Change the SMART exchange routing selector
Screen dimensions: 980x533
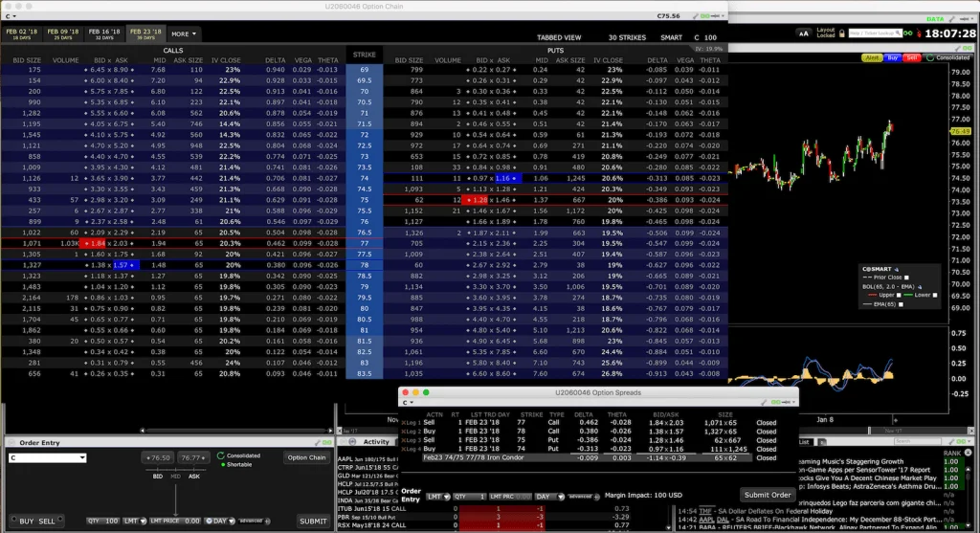coord(671,37)
